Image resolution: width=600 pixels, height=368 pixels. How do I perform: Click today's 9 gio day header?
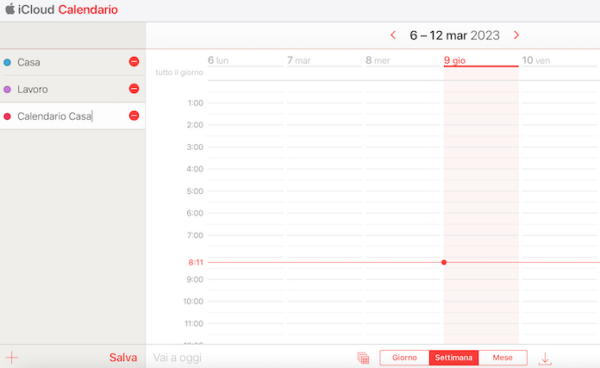click(455, 60)
